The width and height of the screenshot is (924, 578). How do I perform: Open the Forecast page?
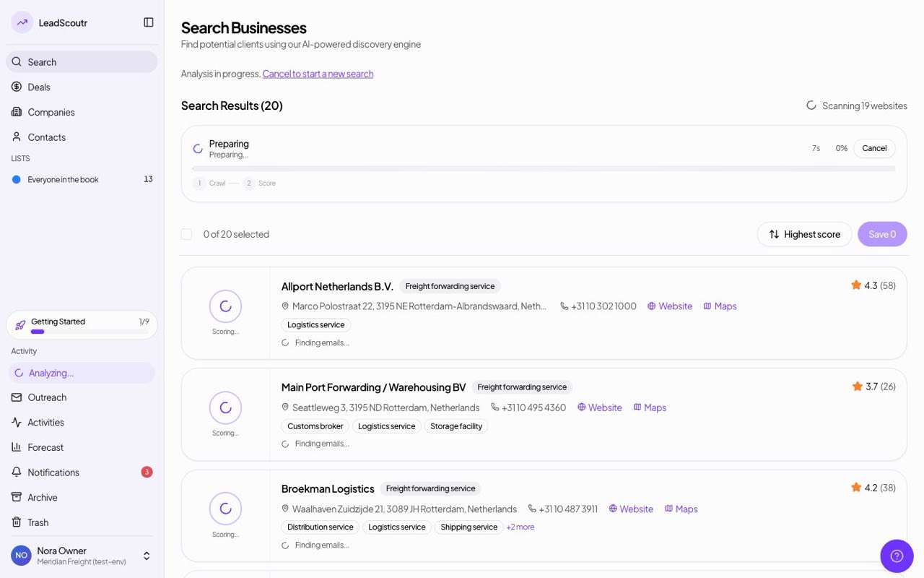(82, 447)
